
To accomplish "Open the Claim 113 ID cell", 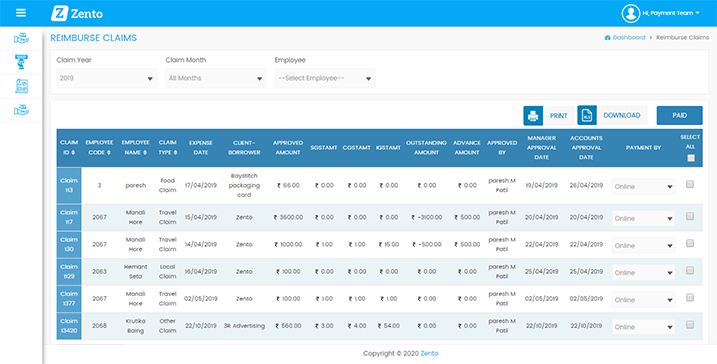I will pos(69,185).
